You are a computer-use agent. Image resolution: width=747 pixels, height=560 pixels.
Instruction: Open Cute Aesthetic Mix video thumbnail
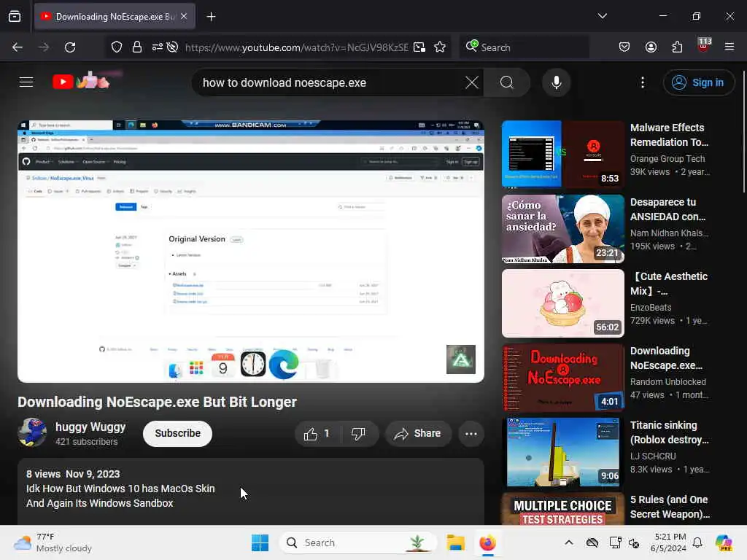(562, 303)
